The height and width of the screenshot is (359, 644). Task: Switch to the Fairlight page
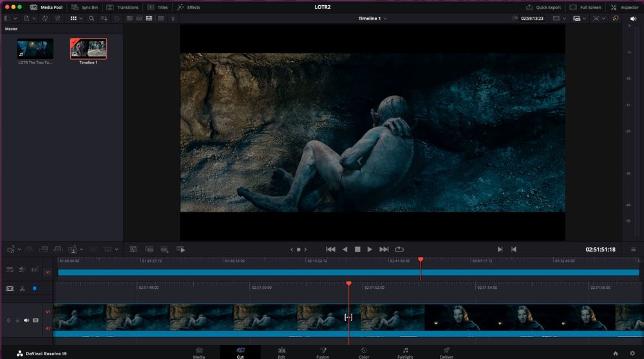(405, 353)
